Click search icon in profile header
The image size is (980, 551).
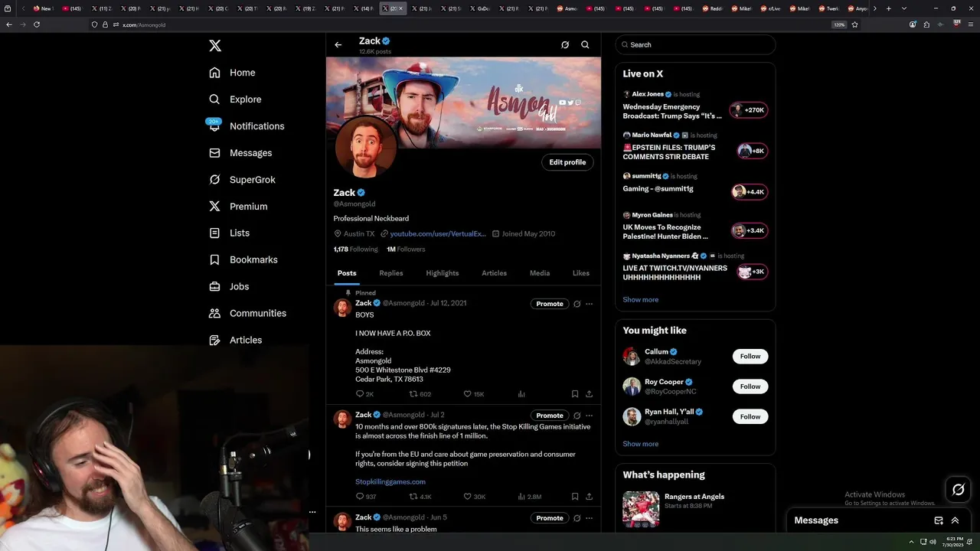pos(585,45)
